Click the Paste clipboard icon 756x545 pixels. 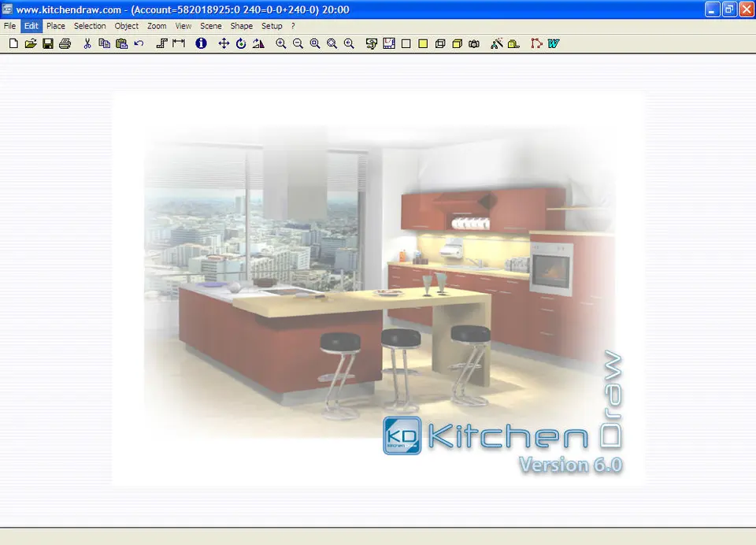click(x=121, y=44)
